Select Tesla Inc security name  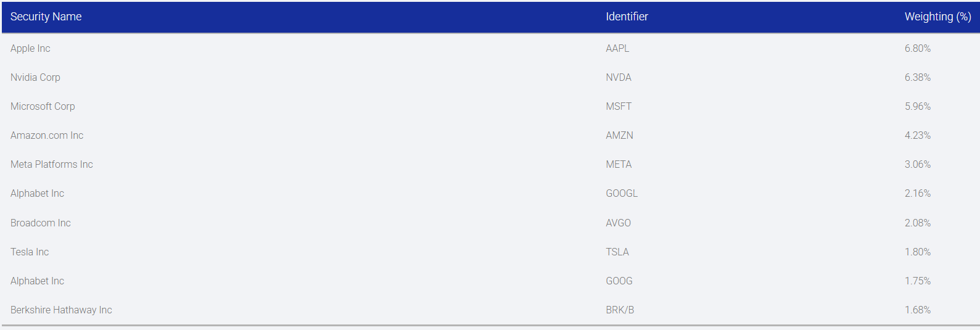30,252
